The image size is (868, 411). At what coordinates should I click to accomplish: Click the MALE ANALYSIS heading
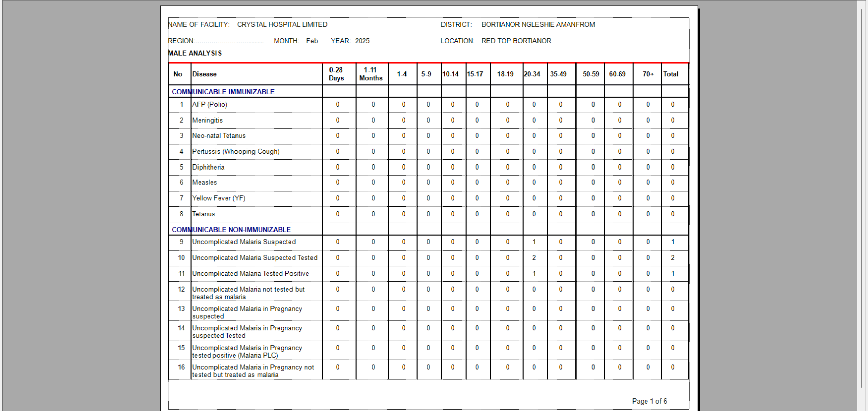[x=195, y=53]
